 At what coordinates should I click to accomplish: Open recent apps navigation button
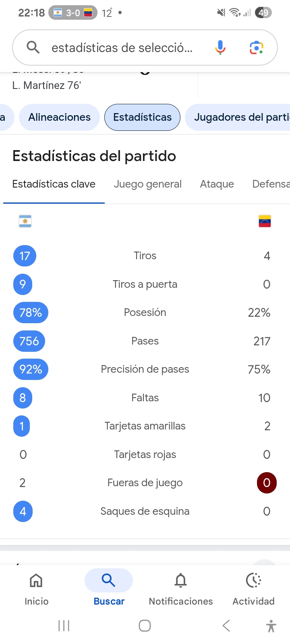click(64, 626)
